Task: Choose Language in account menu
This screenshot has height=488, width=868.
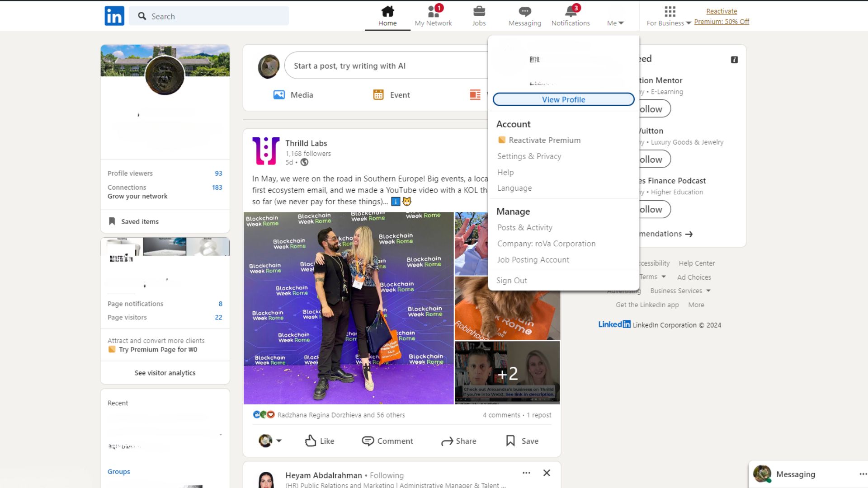Action: point(514,188)
